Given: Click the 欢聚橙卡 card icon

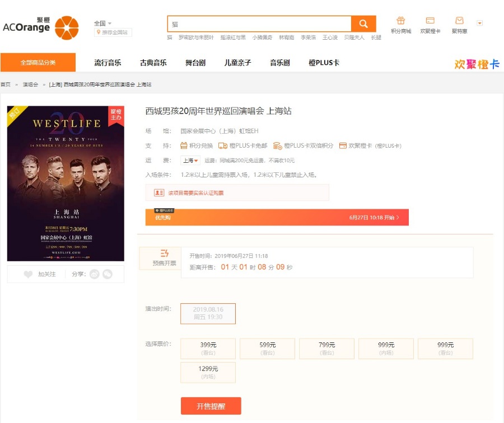Looking at the screenshot, I should pos(430,21).
